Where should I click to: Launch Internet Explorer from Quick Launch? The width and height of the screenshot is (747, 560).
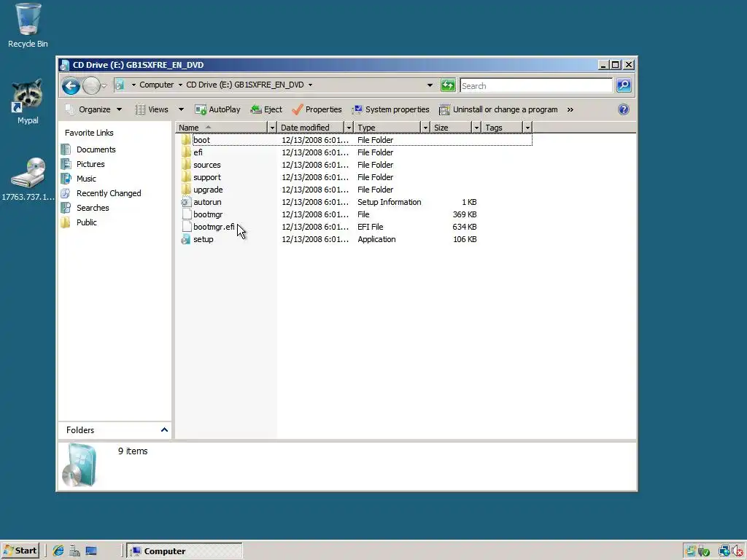[58, 551]
